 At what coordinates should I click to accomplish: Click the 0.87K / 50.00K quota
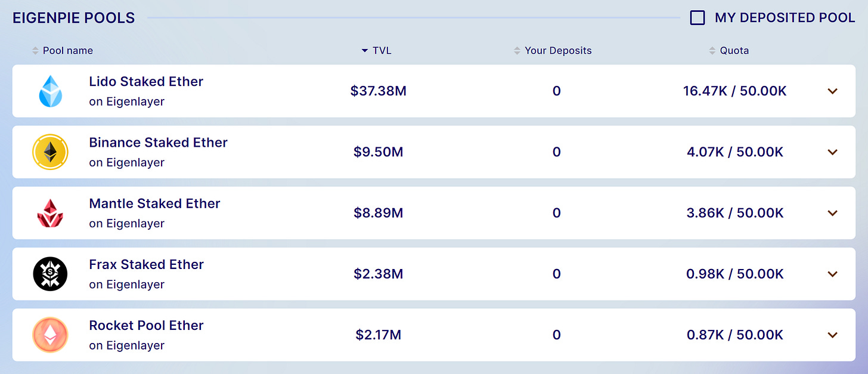(x=735, y=335)
